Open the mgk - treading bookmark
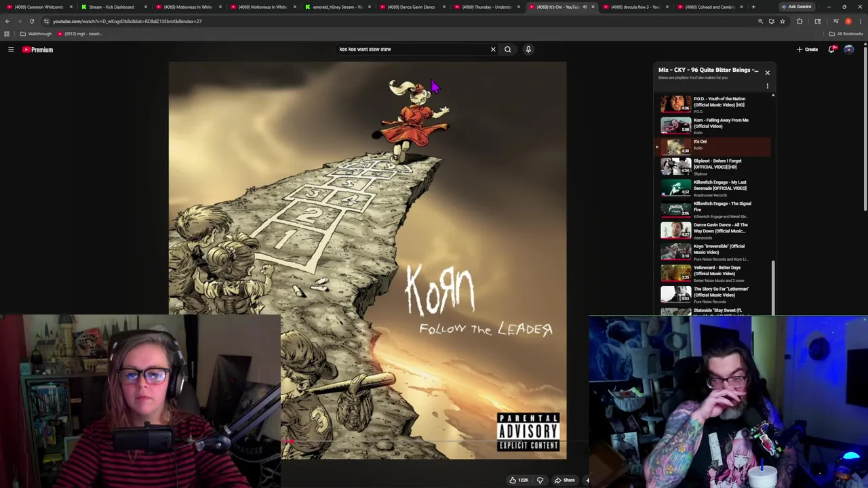This screenshot has height=488, width=868. tap(80, 34)
